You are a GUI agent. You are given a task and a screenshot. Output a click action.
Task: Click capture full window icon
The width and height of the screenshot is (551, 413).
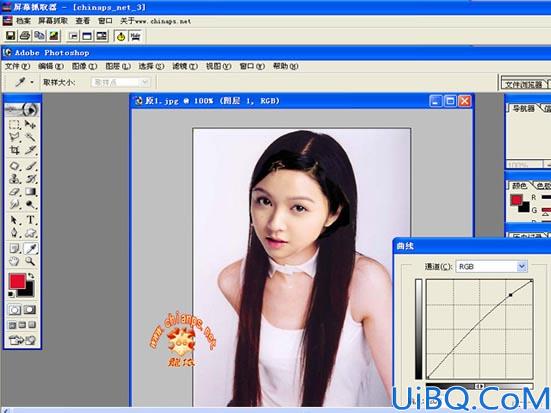(87, 36)
